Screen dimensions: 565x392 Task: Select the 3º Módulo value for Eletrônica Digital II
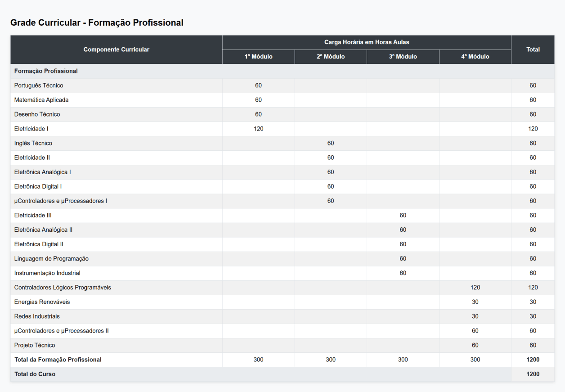[403, 244]
